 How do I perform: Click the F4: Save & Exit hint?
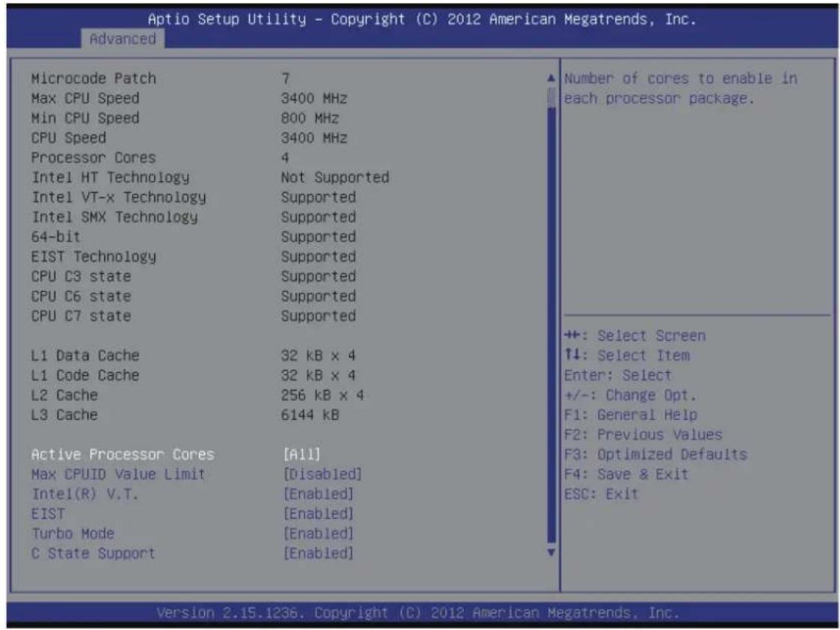coord(626,474)
